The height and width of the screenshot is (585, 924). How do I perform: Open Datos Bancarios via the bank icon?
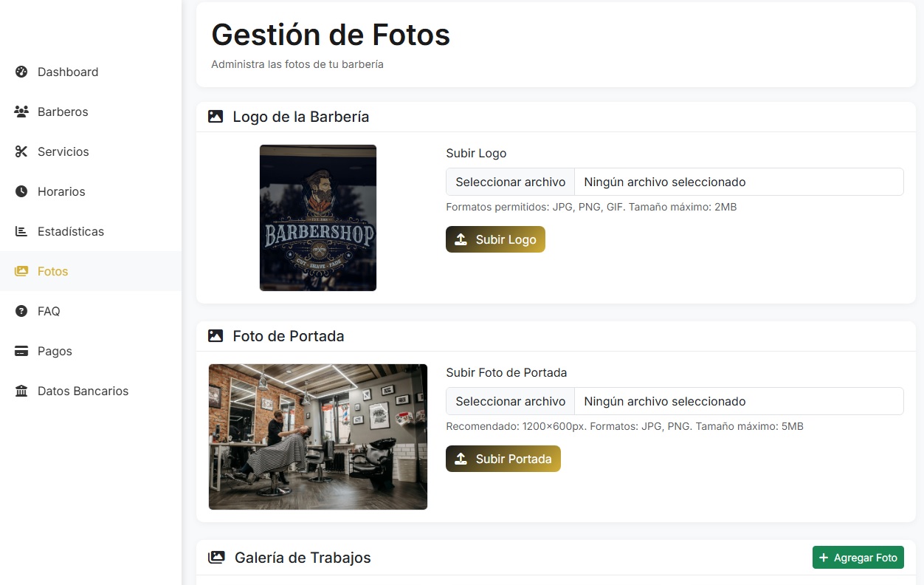21,391
